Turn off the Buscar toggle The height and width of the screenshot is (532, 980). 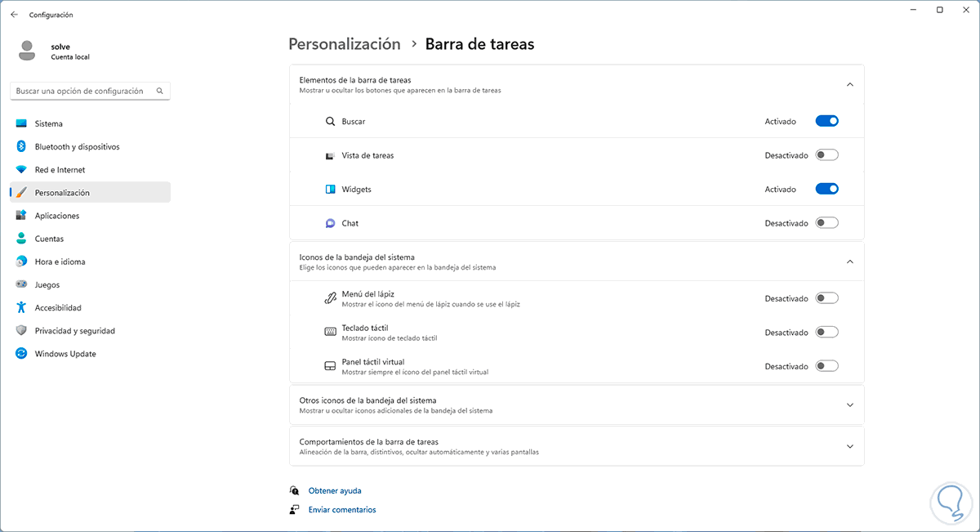pyautogui.click(x=826, y=121)
